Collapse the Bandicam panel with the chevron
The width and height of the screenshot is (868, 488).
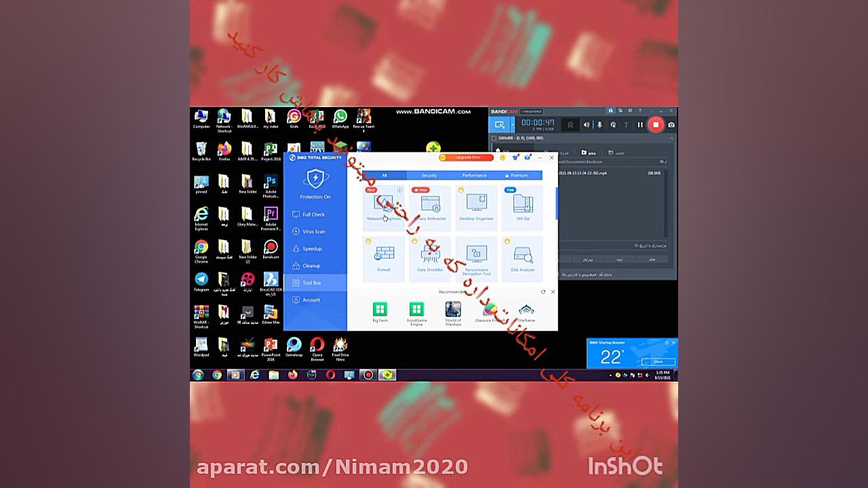[671, 138]
